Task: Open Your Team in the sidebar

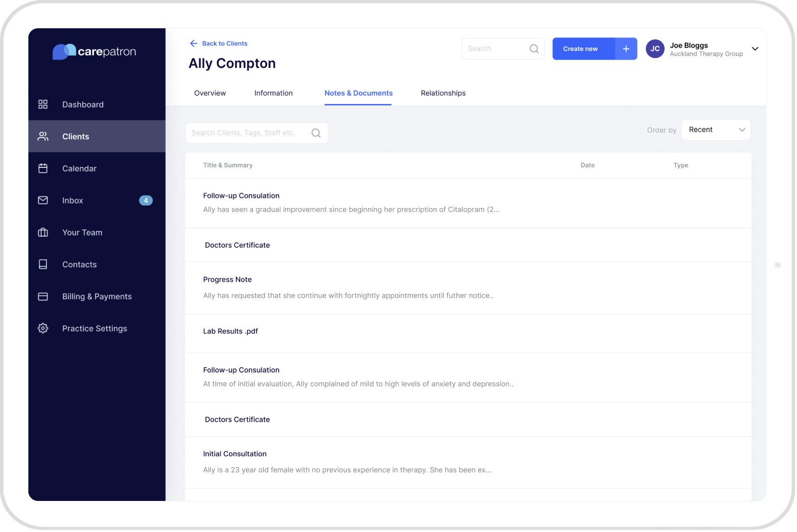Action: coord(97,232)
